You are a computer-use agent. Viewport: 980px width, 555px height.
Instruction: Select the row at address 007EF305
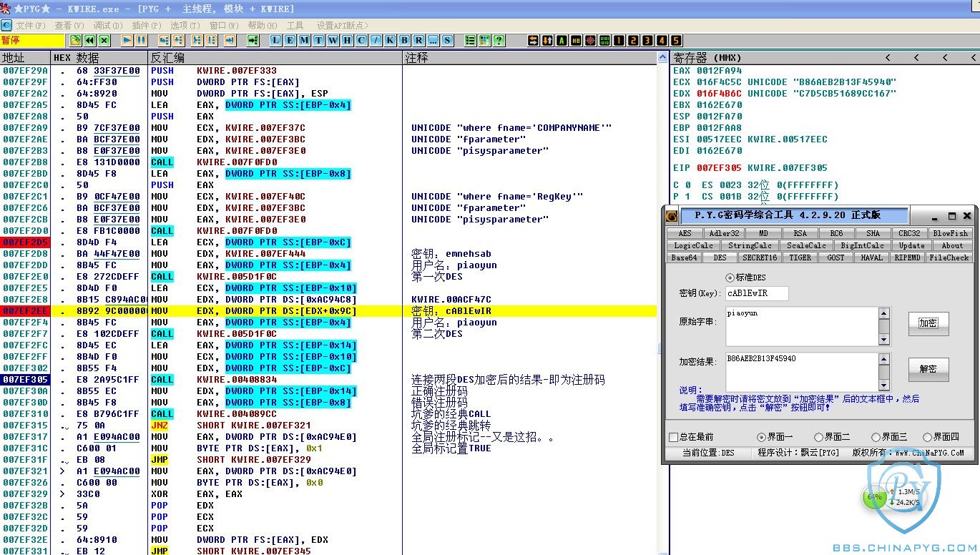328,379
